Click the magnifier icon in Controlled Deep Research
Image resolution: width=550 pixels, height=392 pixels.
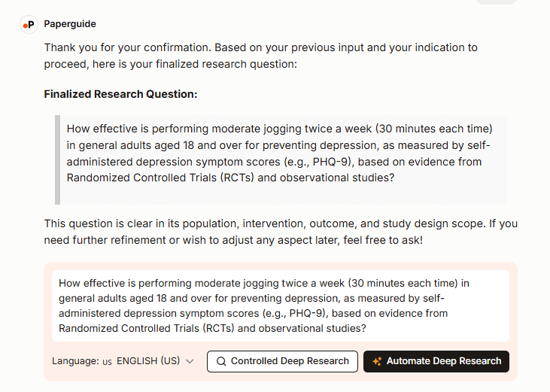point(221,361)
